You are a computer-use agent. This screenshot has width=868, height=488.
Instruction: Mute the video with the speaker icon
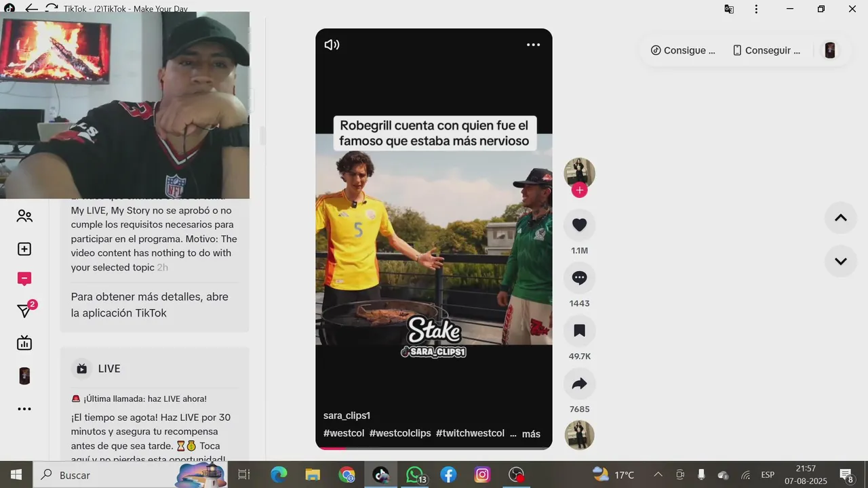click(x=332, y=45)
